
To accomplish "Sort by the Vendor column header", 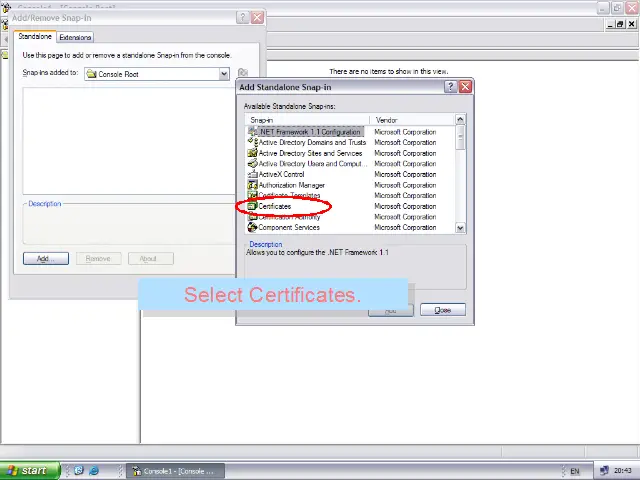I will point(411,120).
